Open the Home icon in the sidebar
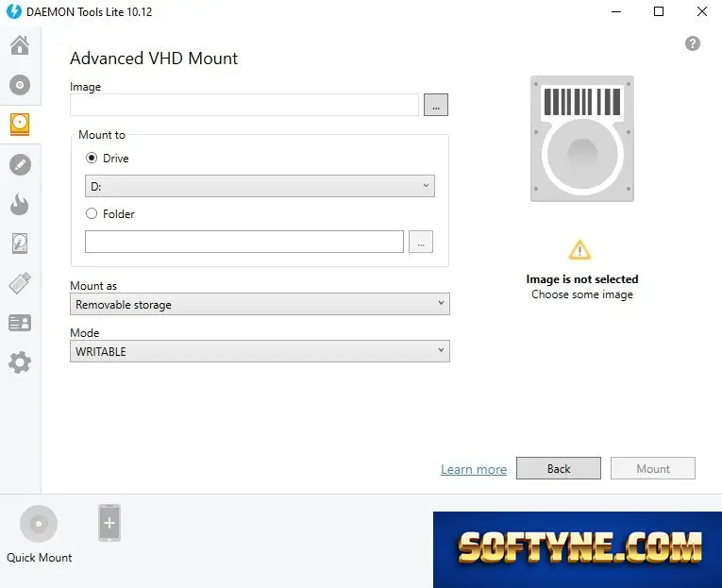The image size is (722, 588). tap(20, 45)
